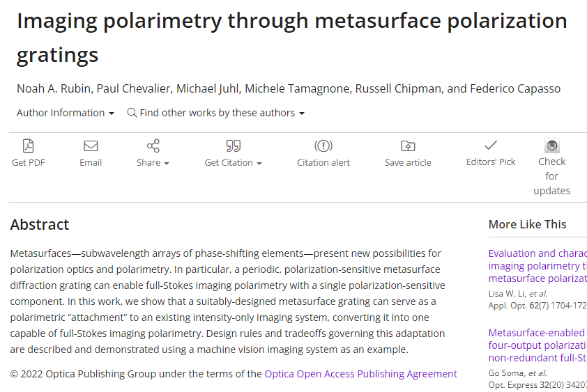Click the article title heading
The height and width of the screenshot is (392, 587).
pos(292,38)
